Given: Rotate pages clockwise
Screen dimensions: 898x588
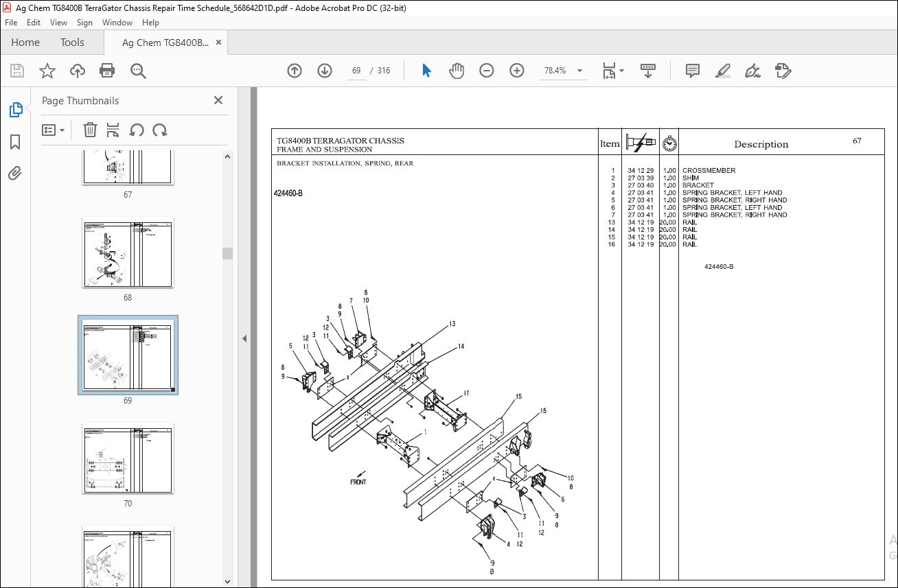Looking at the screenshot, I should click(x=160, y=130).
